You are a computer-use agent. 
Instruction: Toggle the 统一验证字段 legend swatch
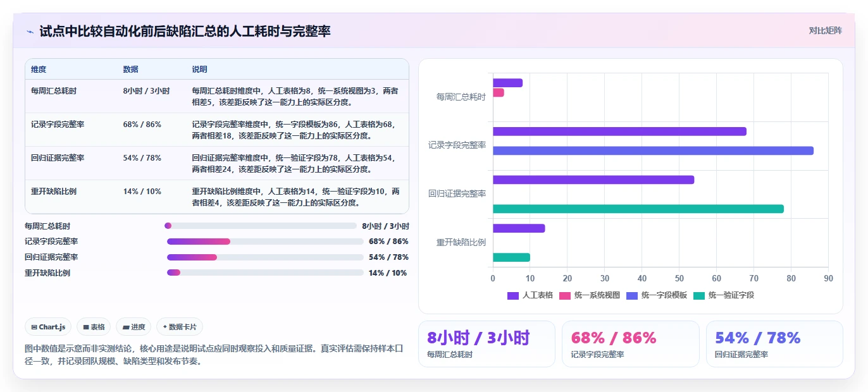[x=699, y=295]
